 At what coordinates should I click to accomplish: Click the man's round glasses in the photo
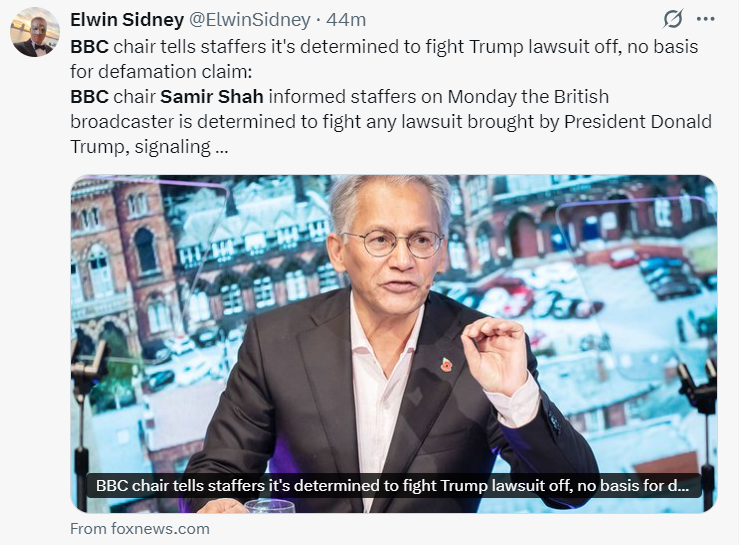click(x=394, y=243)
